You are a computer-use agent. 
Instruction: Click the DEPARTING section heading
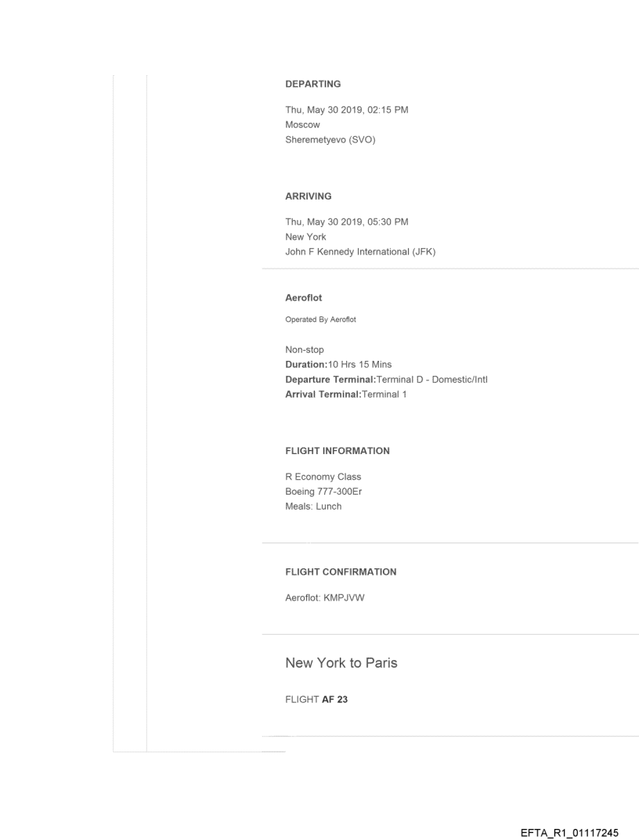[x=313, y=84]
